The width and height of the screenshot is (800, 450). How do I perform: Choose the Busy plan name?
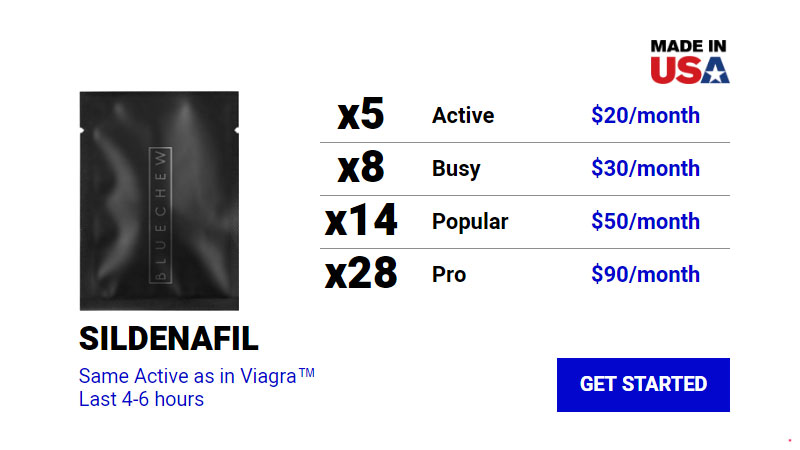(x=456, y=169)
